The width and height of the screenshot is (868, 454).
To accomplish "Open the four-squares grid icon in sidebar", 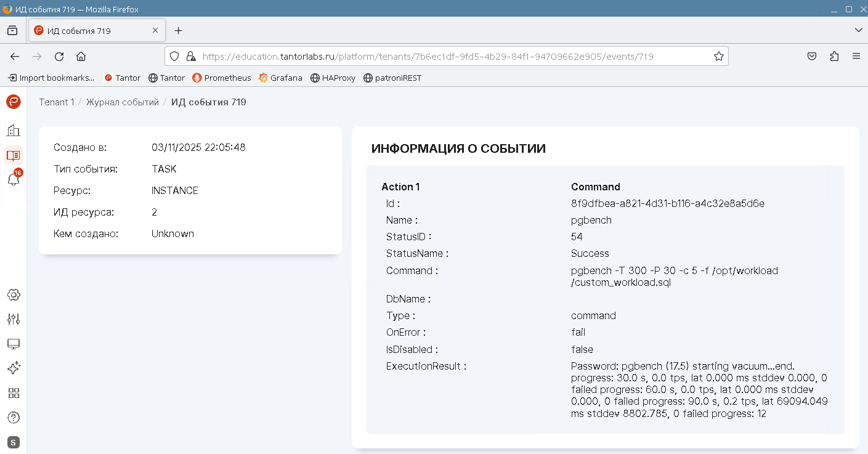I will click(13, 393).
